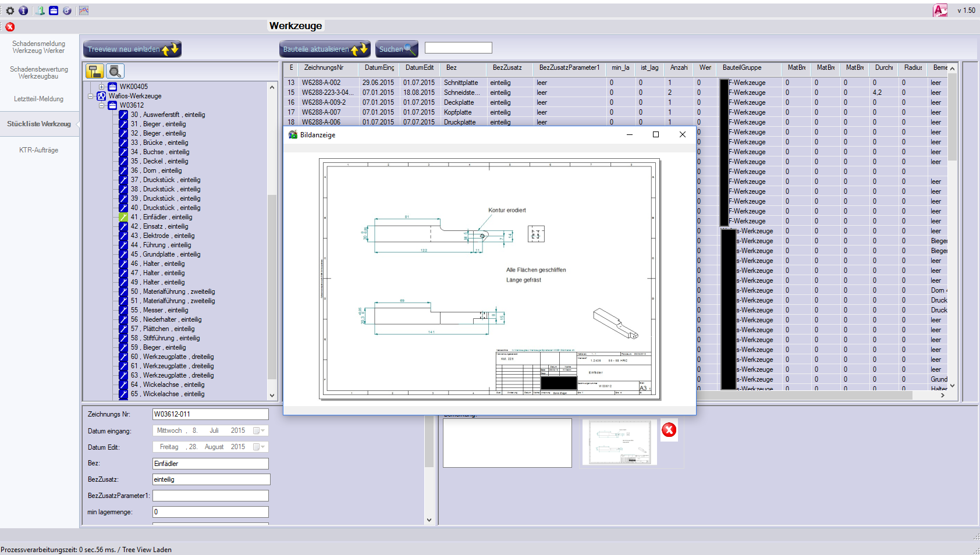
Task: Click wrench icon of 60 Werkzeugplatte
Action: click(x=123, y=357)
